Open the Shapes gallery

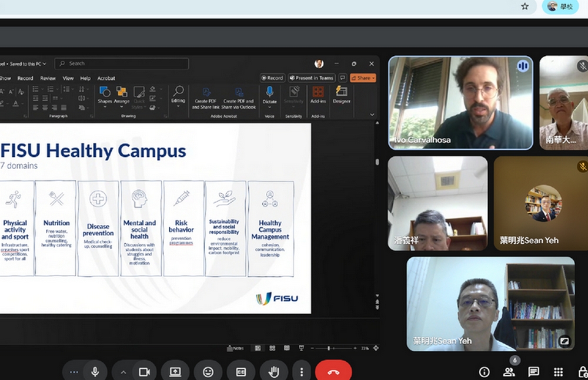point(105,96)
